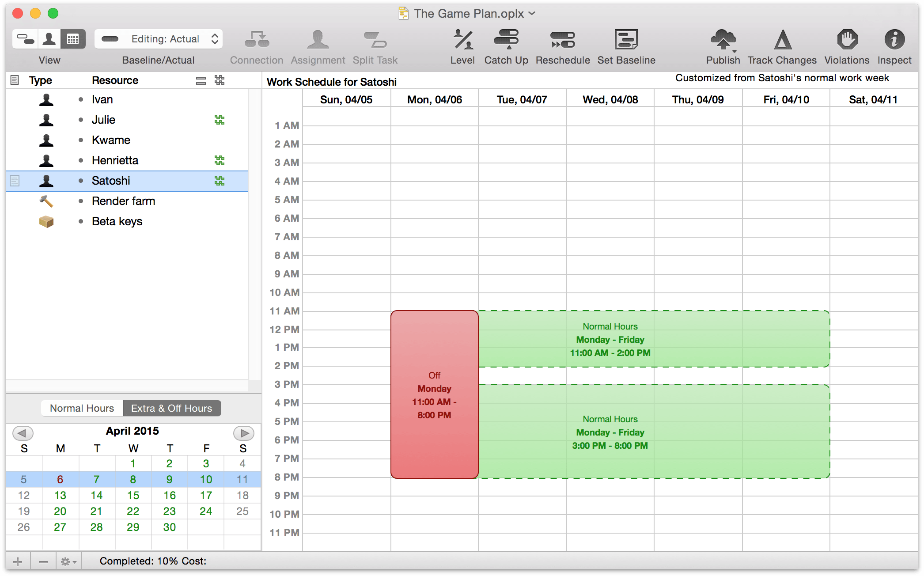Click the Set Baseline icon

pyautogui.click(x=626, y=39)
